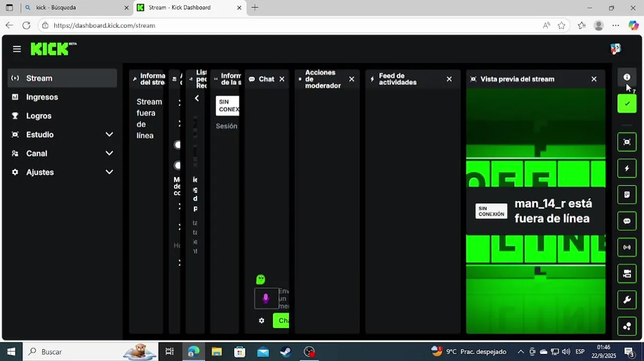Screen dimensions: 644x361
Task: Open the Stream section in left sidebar
Action: 62,78
